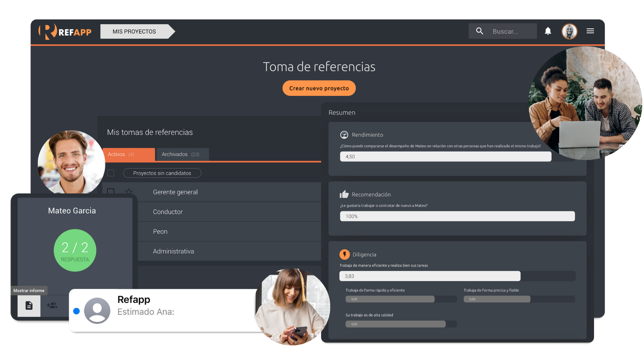Screen dimensions: 644x362
Task: Click Crear nuevo proyecto button
Action: (x=319, y=88)
